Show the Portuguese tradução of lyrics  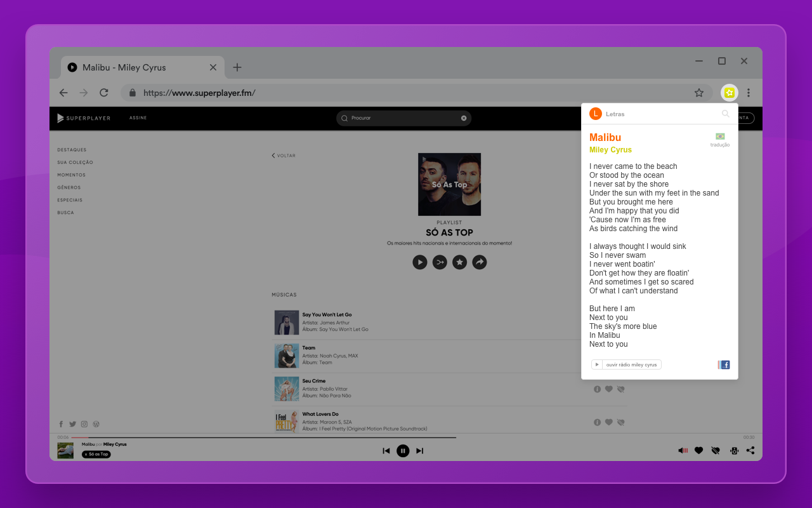coord(720,140)
